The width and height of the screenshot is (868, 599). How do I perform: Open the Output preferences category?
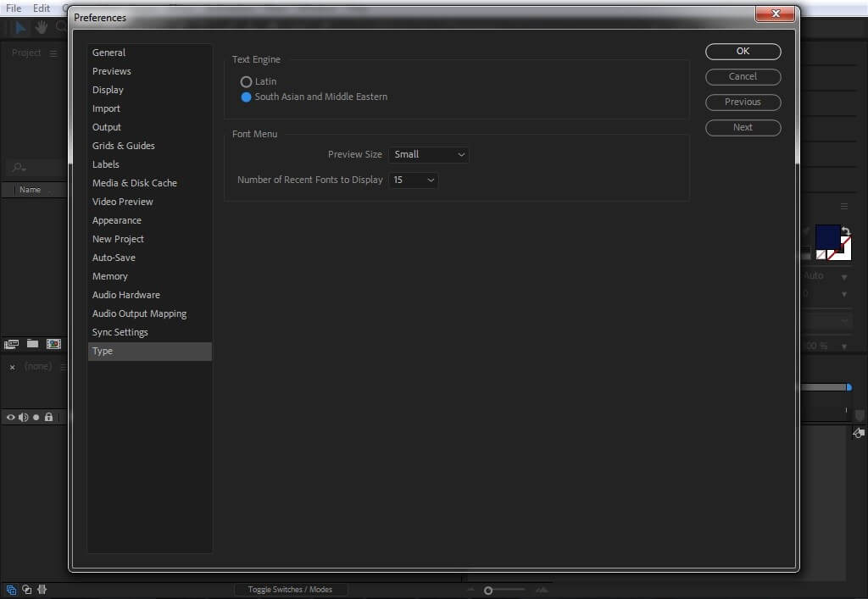(149, 127)
